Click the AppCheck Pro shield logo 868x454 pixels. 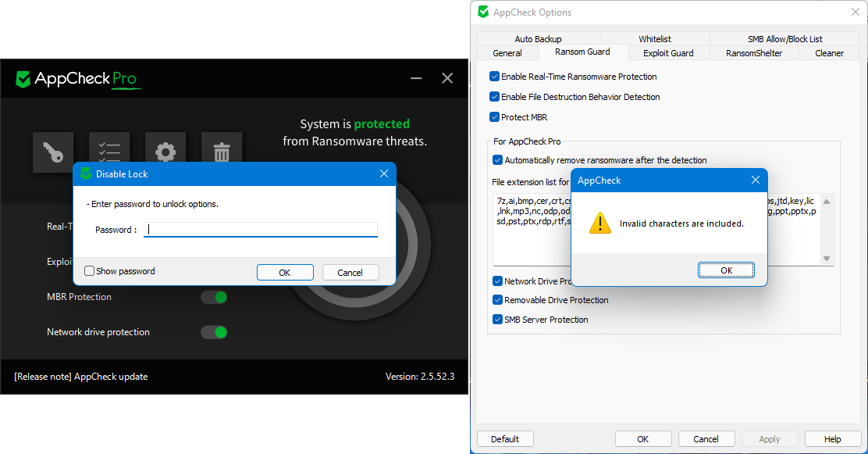[x=23, y=79]
